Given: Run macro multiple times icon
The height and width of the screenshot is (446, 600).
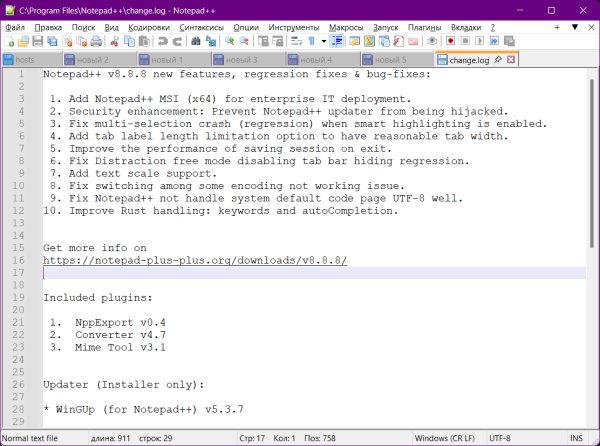Looking at the screenshot, I should pyautogui.click(x=494, y=41).
